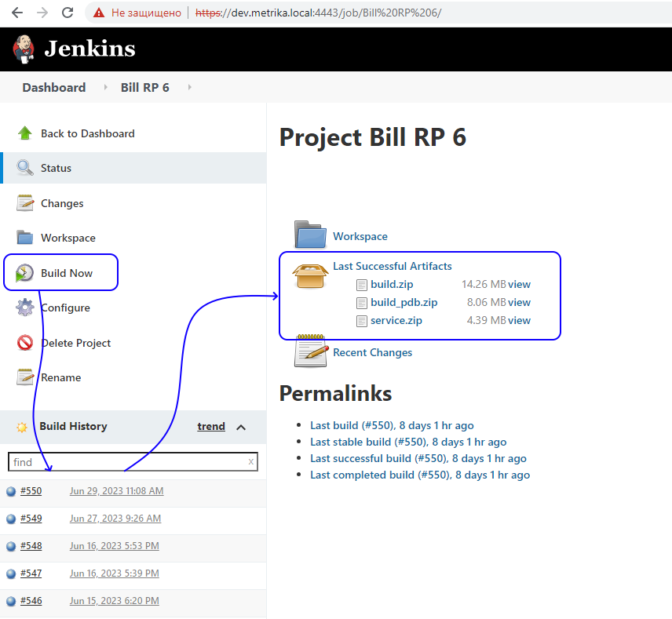The height and width of the screenshot is (619, 672).
Task: Click the file icon beside build_pdb.zip
Action: tap(362, 303)
